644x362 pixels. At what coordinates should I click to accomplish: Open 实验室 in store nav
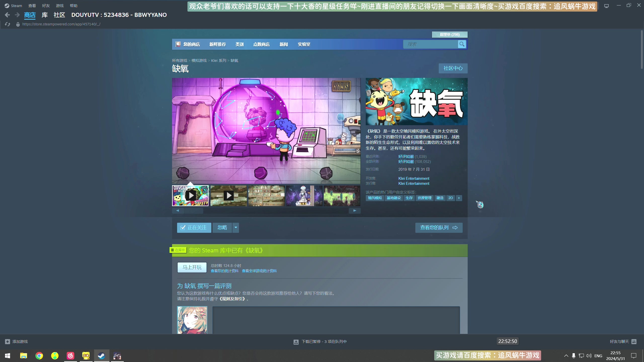304,44
